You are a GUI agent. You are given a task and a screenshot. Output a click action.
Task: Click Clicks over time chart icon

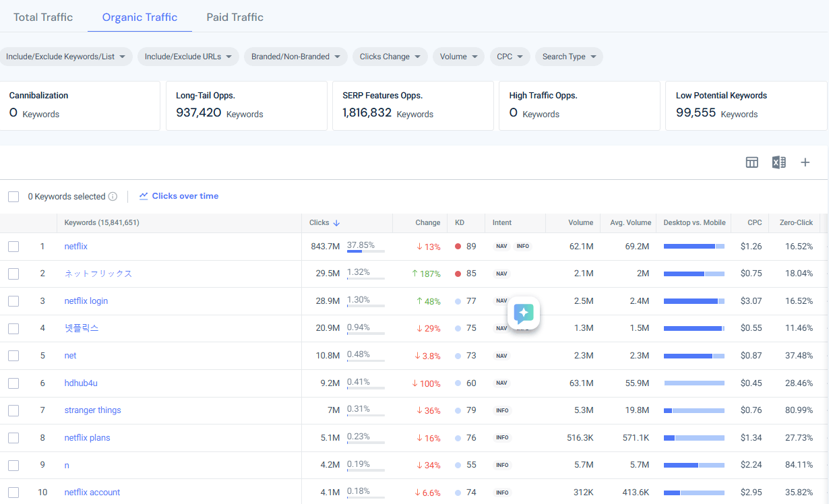[x=144, y=196]
